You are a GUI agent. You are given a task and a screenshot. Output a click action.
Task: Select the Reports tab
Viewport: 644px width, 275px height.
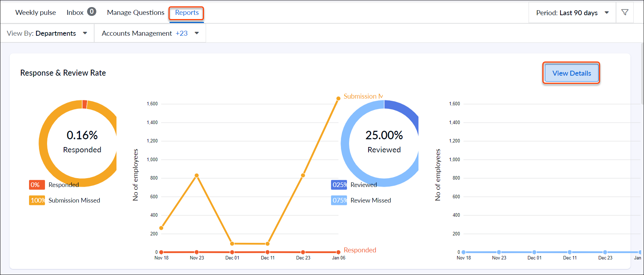click(x=187, y=13)
